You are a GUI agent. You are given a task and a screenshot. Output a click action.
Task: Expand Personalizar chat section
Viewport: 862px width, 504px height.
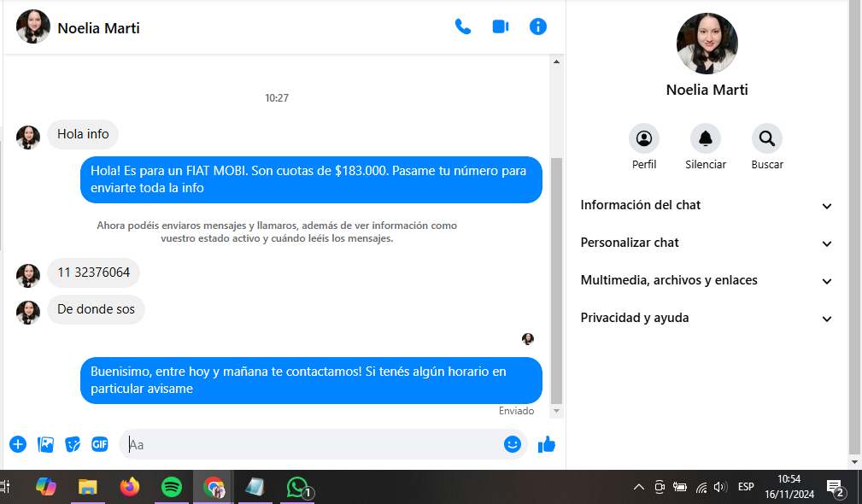706,243
